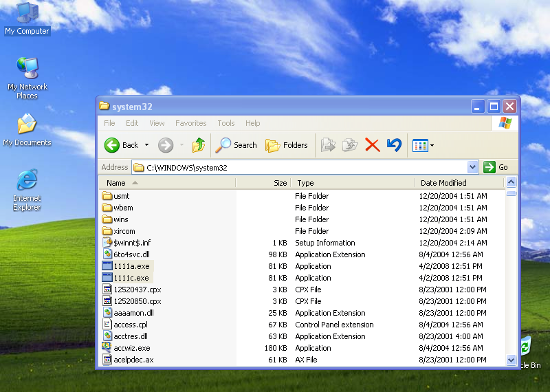Select the 12520850.cpx file icon
Image resolution: width=550 pixels, height=392 pixels.
coord(107,301)
